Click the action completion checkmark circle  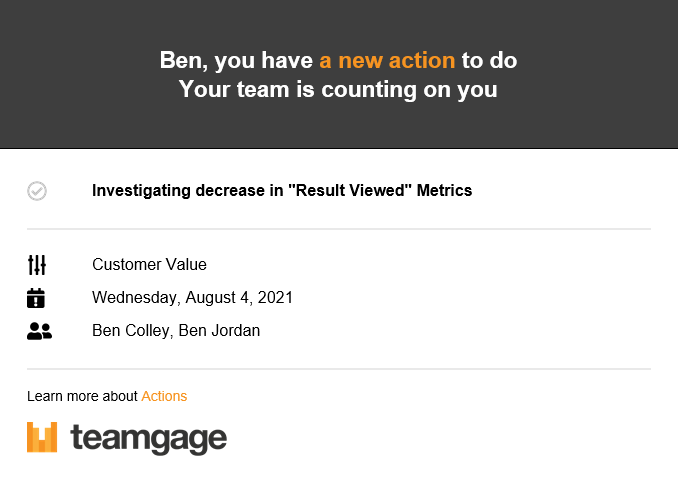(x=37, y=191)
